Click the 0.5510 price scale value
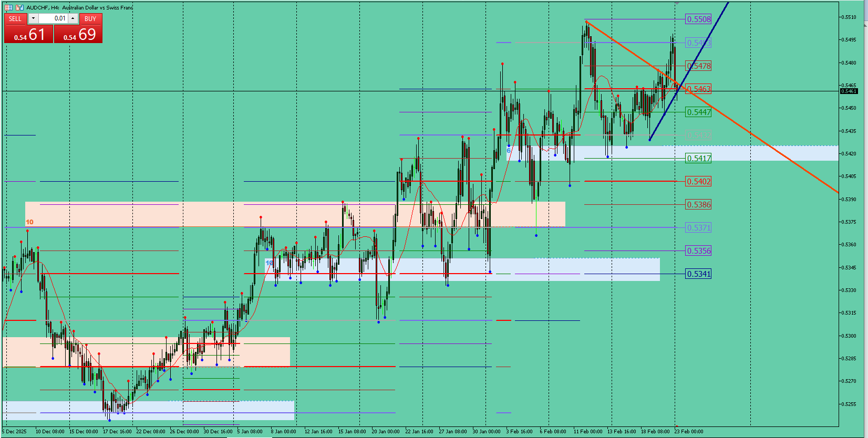Screen dimensions: 868x438 pyautogui.click(x=849, y=17)
